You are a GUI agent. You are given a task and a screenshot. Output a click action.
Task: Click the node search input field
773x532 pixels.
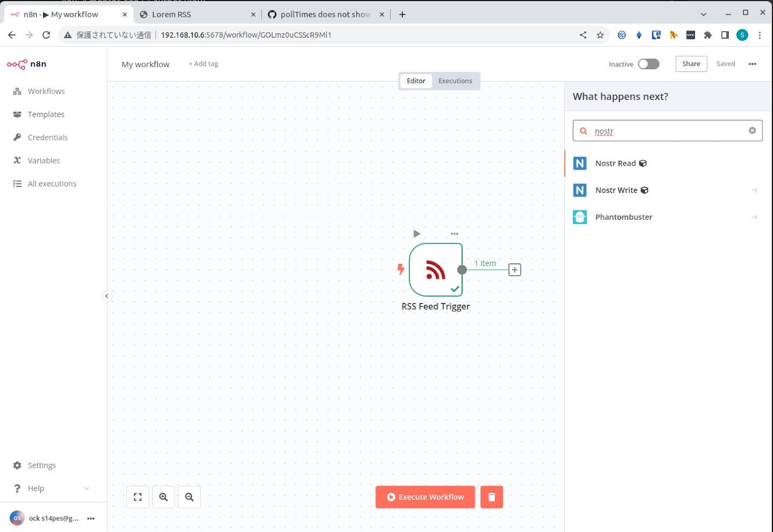pyautogui.click(x=667, y=131)
